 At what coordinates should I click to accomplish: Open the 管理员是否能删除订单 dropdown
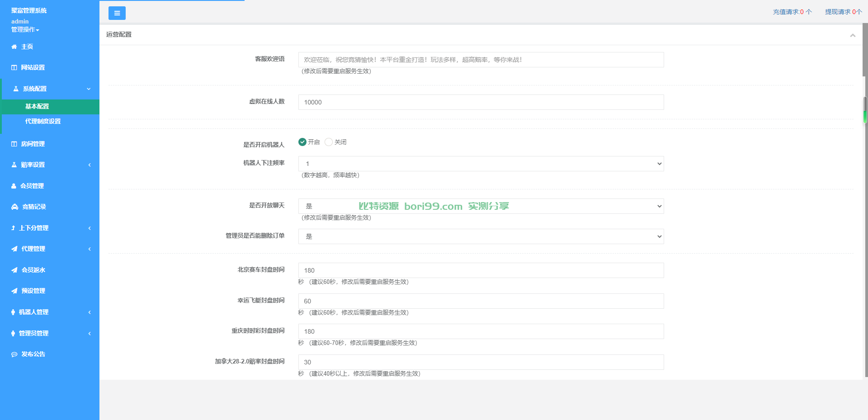click(481, 236)
